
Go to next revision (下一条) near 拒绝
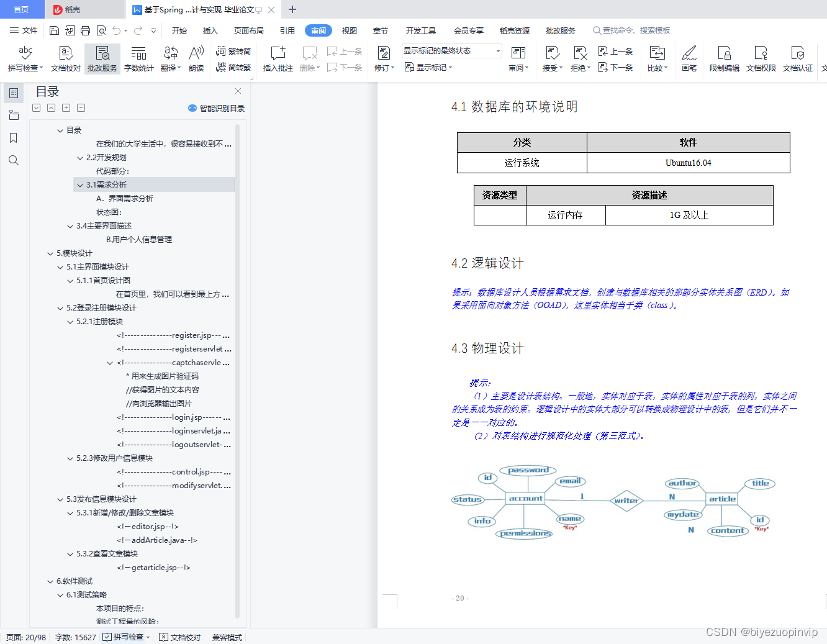(x=615, y=67)
